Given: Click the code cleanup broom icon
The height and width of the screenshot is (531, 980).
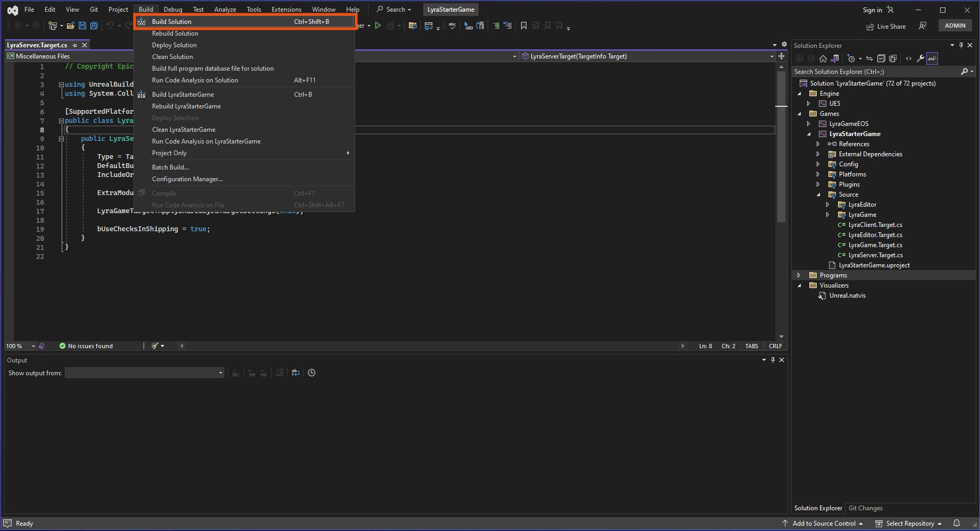Looking at the screenshot, I should pos(155,346).
